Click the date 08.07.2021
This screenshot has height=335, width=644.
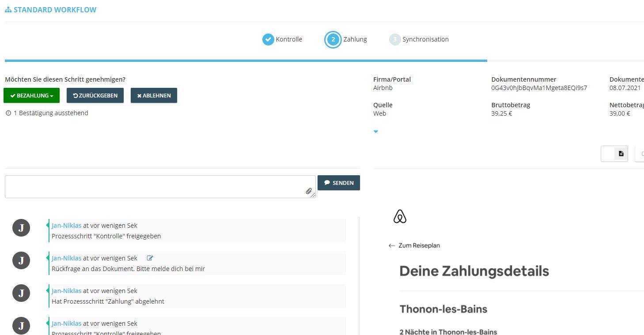(625, 88)
